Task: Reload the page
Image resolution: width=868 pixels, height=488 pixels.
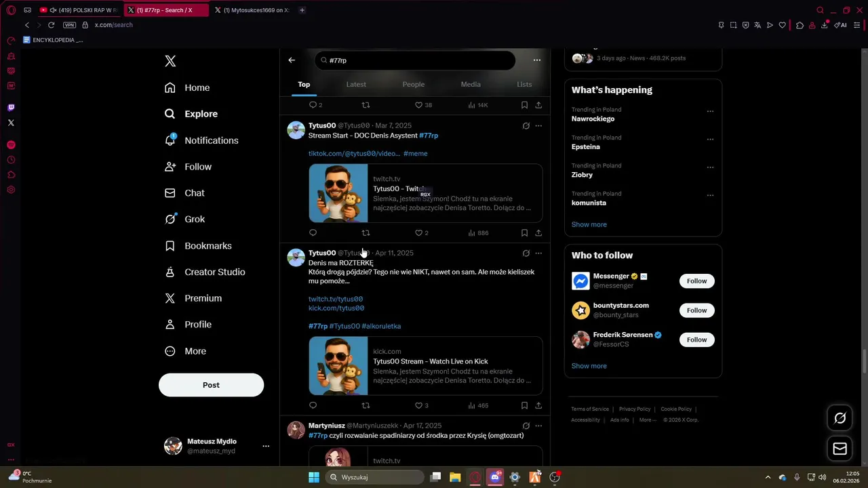Action: (x=51, y=25)
